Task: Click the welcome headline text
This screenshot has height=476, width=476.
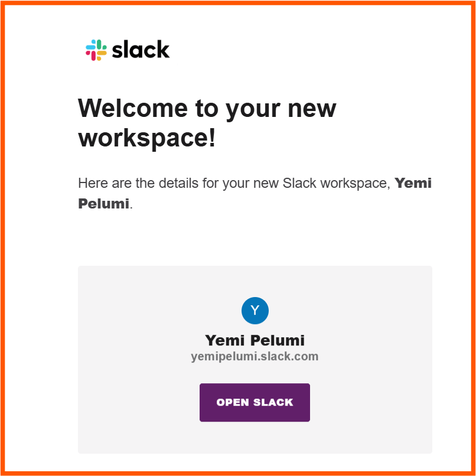Action: 207,123
